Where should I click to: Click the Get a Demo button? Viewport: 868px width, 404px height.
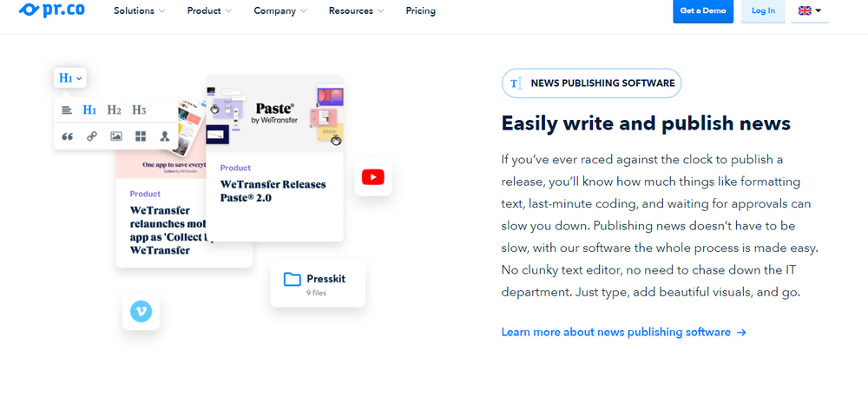[x=703, y=10]
